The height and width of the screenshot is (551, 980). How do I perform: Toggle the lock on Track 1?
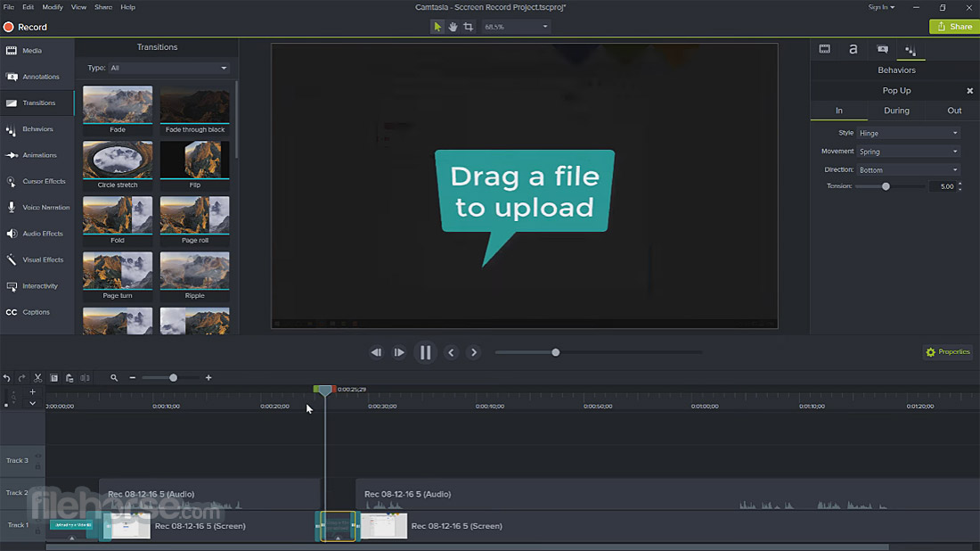pyautogui.click(x=37, y=530)
